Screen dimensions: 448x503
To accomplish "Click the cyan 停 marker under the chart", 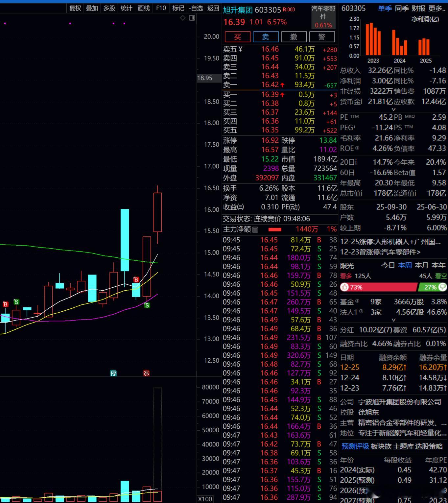I will coord(113,373).
